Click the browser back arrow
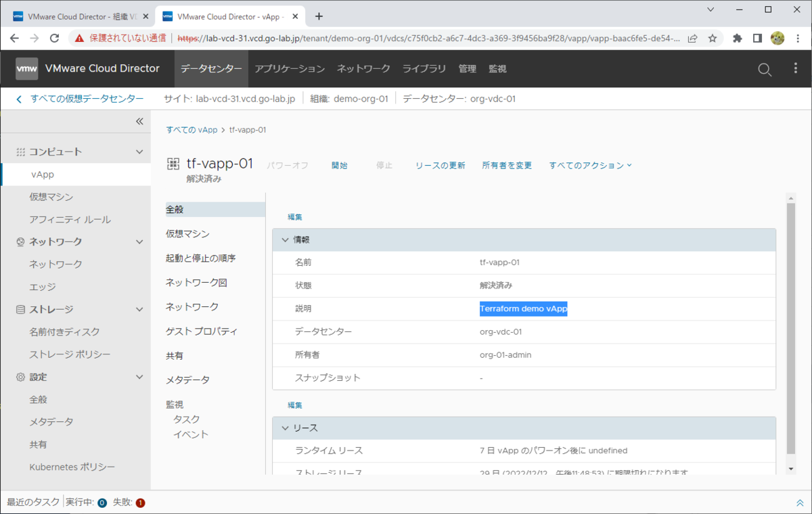The width and height of the screenshot is (812, 514). [x=15, y=39]
